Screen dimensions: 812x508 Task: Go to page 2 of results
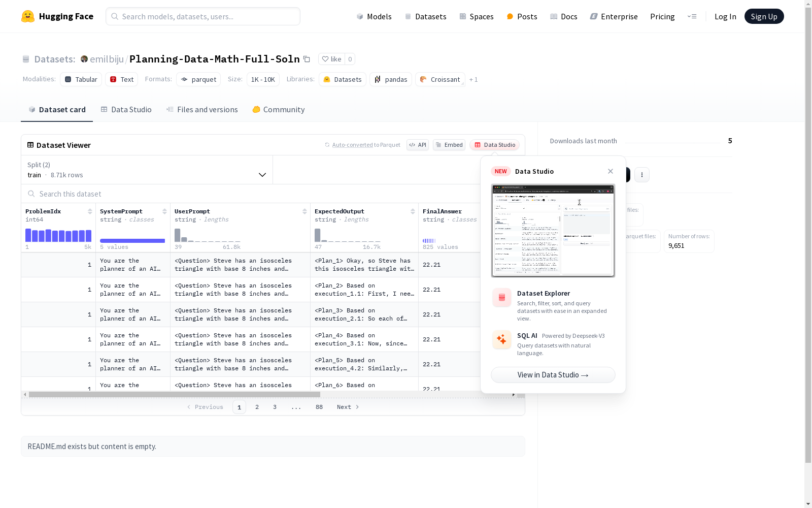tap(257, 407)
